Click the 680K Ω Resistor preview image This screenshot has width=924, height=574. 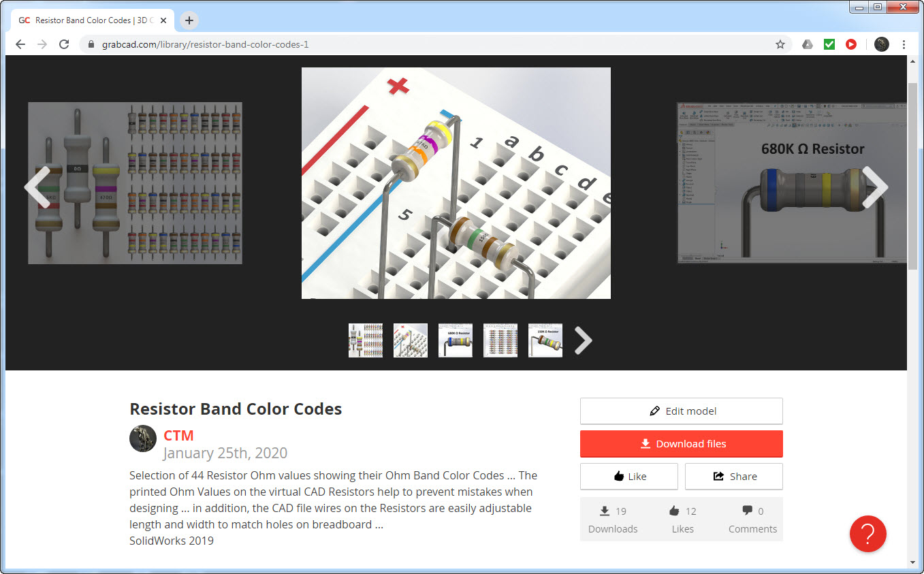tap(792, 183)
